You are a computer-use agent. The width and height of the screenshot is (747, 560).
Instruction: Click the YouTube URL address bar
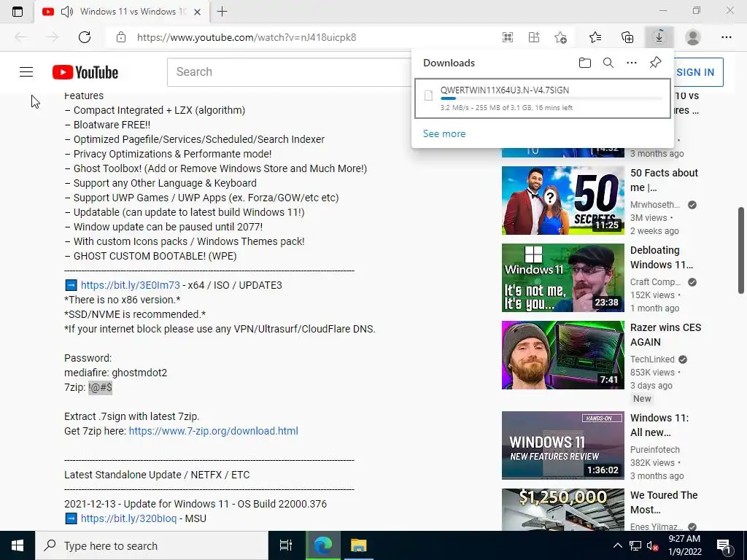click(247, 37)
